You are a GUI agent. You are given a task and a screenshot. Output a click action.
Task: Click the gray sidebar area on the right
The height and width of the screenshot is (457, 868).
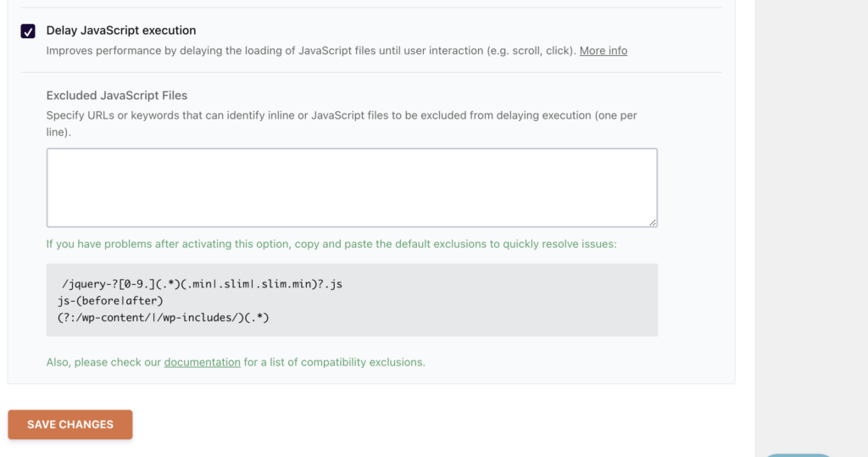tap(811, 221)
